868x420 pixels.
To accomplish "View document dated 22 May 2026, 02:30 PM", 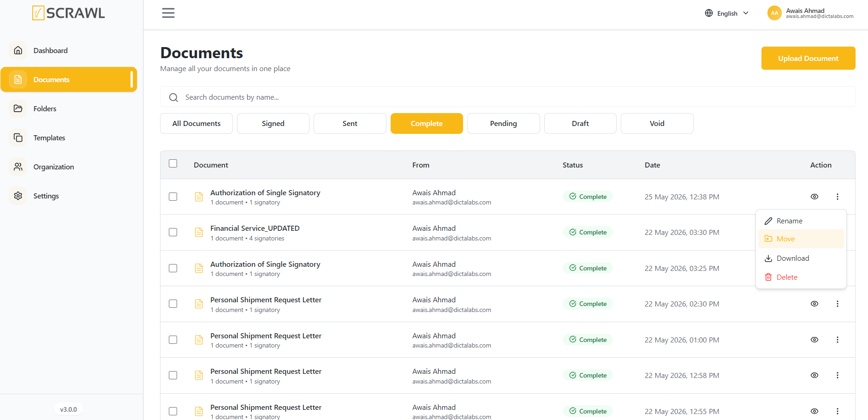I will pyautogui.click(x=814, y=304).
